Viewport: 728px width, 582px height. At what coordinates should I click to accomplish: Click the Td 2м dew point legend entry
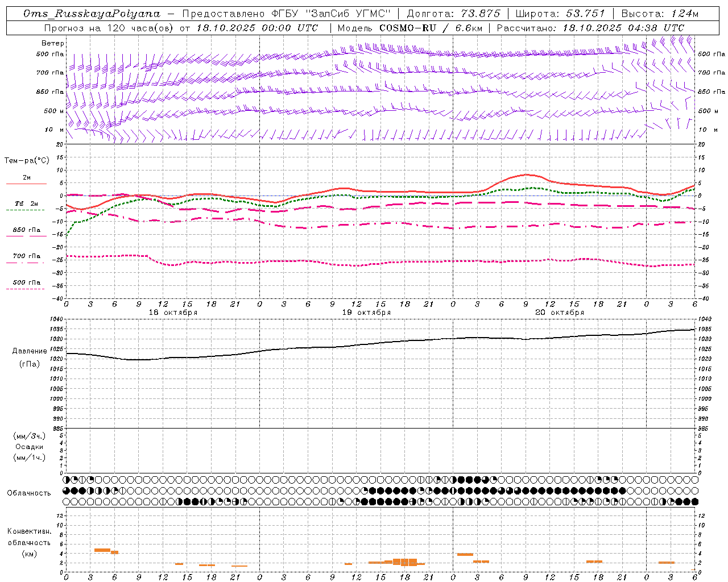tap(26, 203)
